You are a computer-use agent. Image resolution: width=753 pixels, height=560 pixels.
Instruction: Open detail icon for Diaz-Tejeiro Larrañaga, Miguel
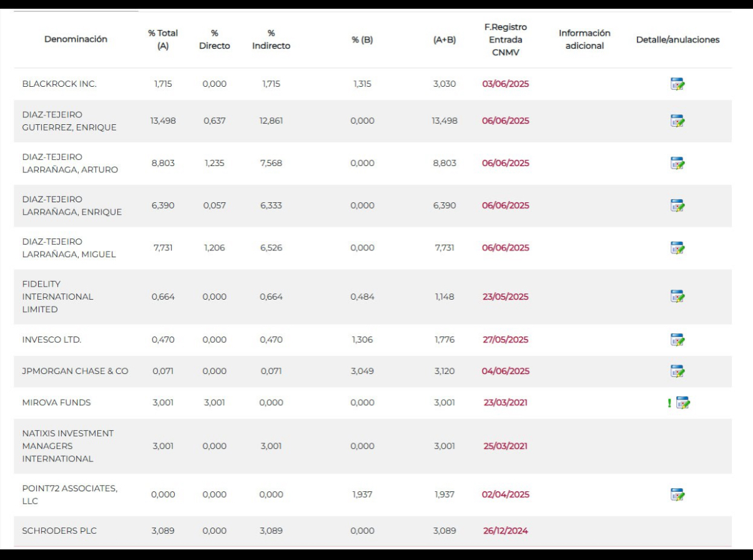(677, 248)
